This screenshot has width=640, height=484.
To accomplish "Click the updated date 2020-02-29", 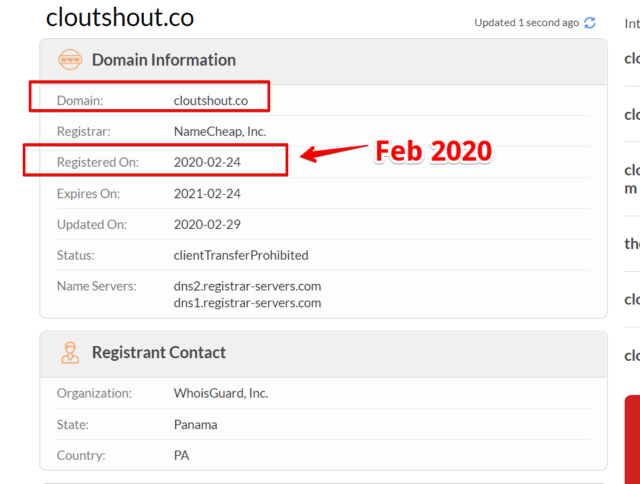I will 207,224.
